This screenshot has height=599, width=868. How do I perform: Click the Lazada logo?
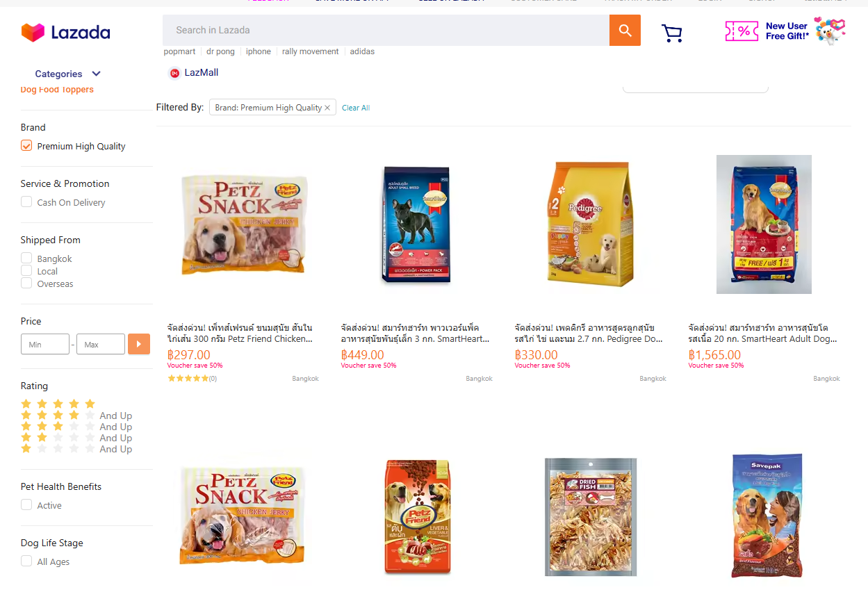pos(66,33)
